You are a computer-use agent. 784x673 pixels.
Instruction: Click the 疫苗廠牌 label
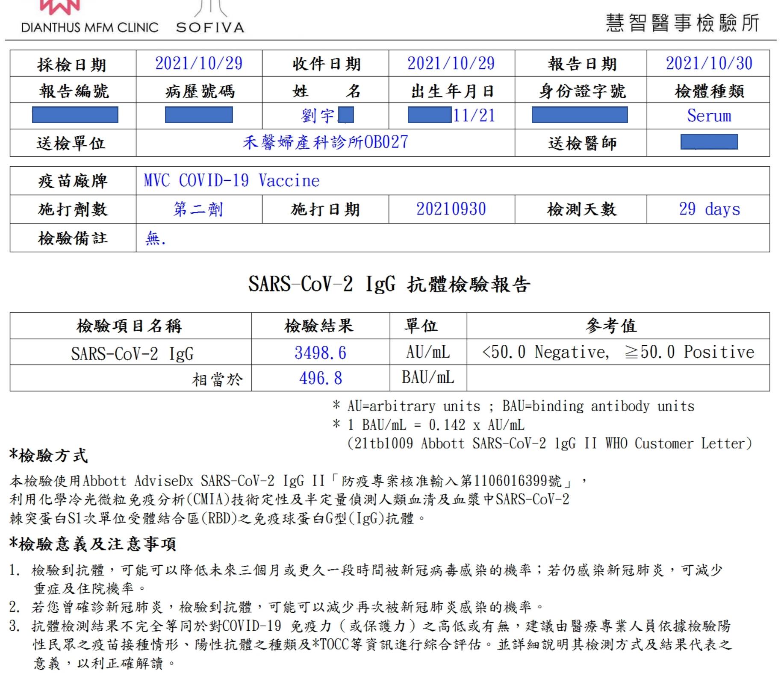(x=73, y=181)
